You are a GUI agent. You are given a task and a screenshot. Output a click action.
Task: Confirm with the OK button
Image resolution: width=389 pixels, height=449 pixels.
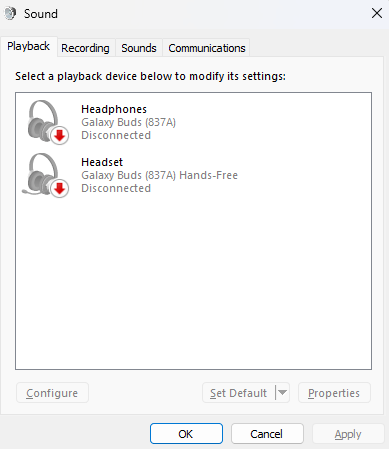186,434
